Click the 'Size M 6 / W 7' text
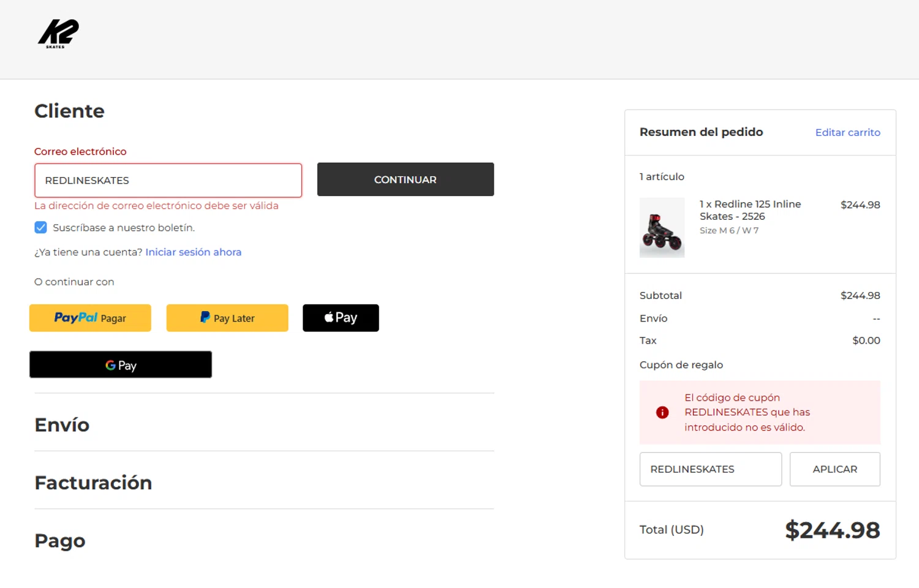The width and height of the screenshot is (919, 588). click(x=729, y=230)
